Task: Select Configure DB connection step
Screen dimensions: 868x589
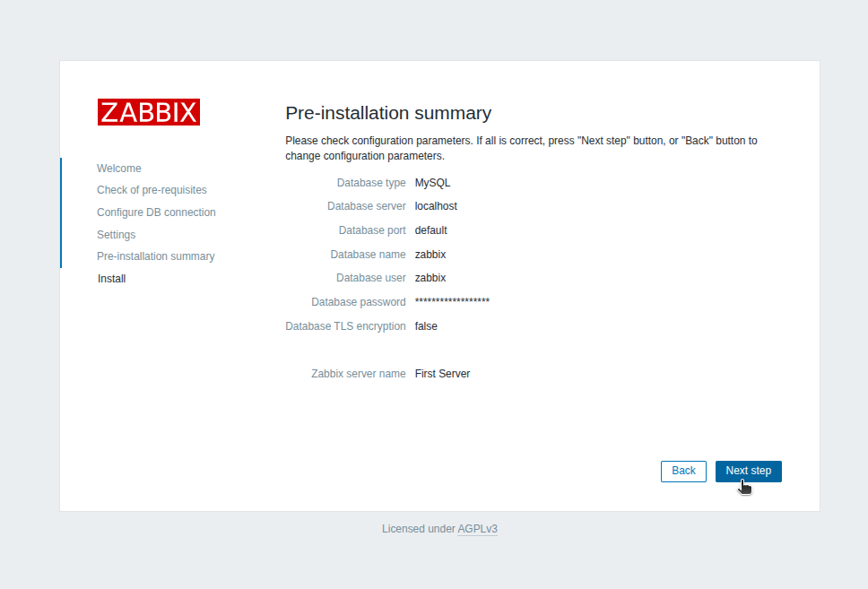Action: click(156, 212)
